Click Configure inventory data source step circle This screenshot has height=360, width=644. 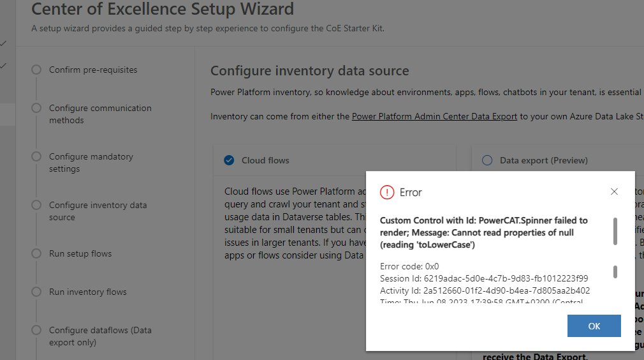coord(36,205)
